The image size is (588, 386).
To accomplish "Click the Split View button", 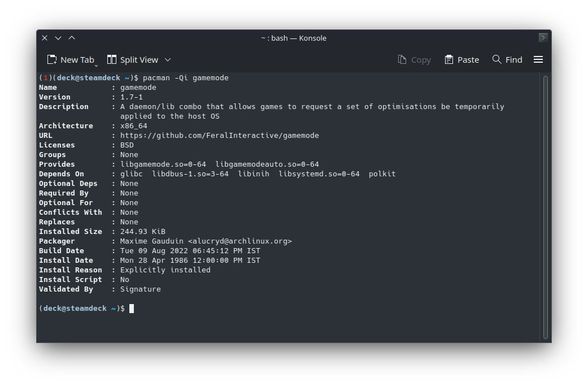I will click(x=133, y=60).
